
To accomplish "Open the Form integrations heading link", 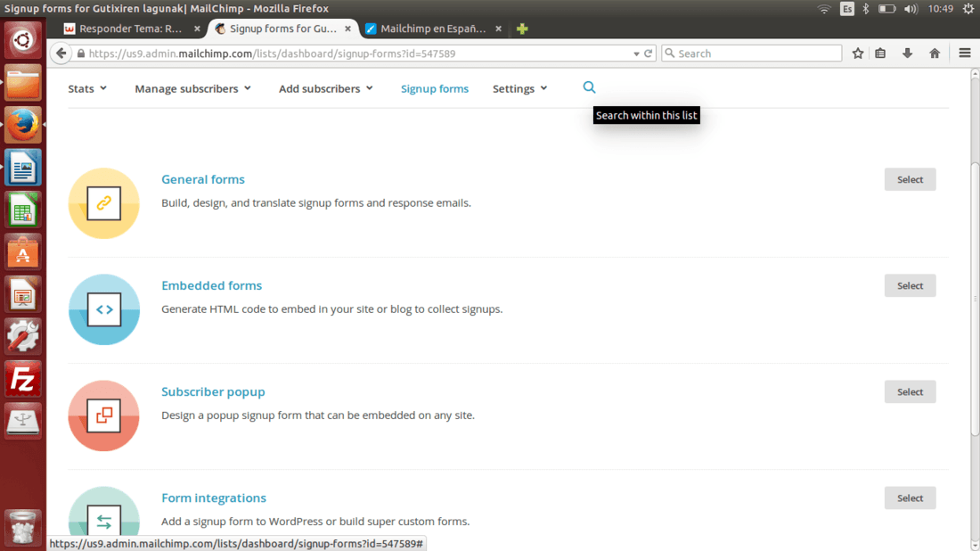I will [213, 498].
